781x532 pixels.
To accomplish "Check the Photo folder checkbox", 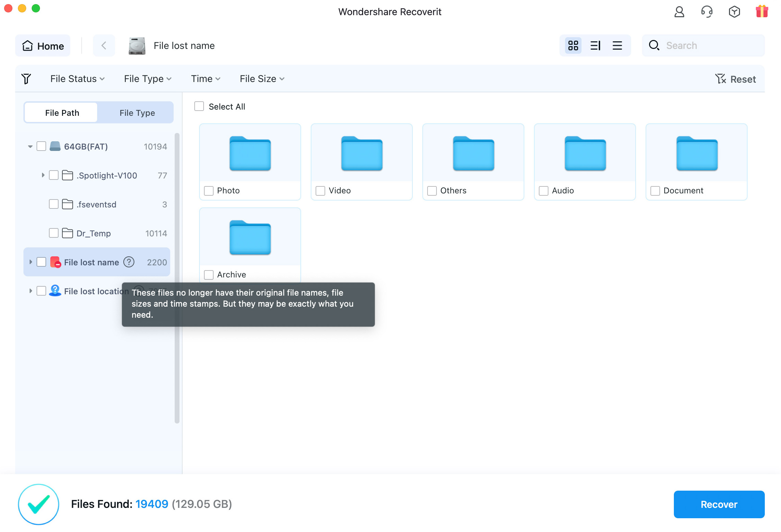I will 209,191.
